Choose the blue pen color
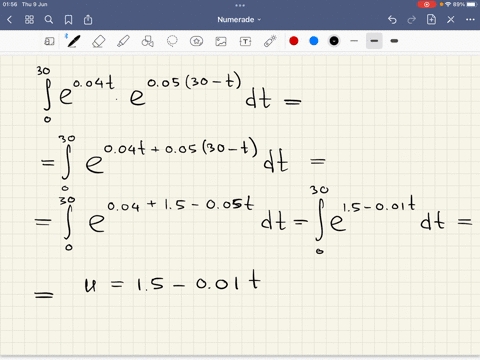Viewport: 480px width, 360px height. [x=314, y=41]
